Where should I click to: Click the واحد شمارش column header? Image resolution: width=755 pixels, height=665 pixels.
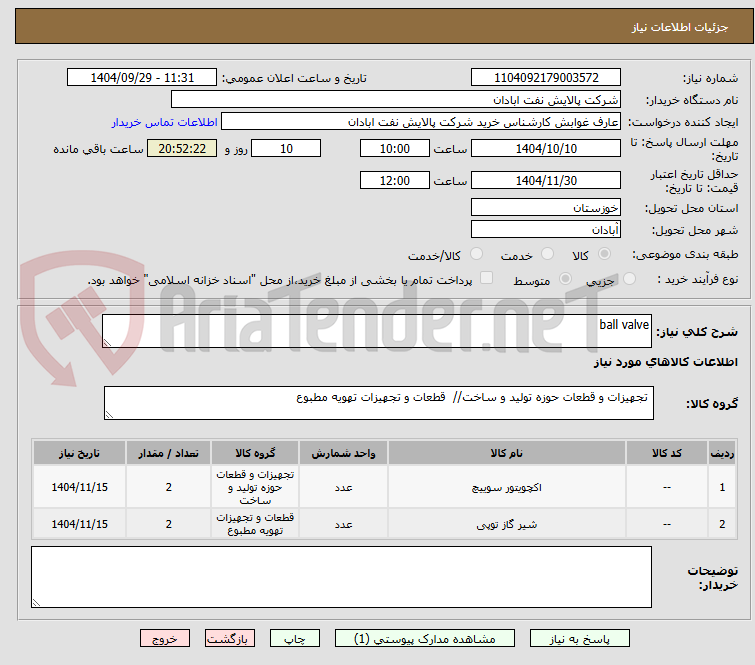[343, 453]
